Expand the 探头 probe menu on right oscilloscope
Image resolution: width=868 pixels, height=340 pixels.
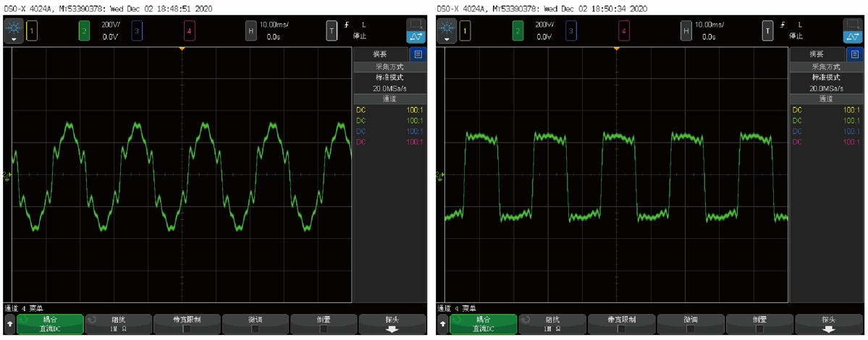tap(828, 324)
